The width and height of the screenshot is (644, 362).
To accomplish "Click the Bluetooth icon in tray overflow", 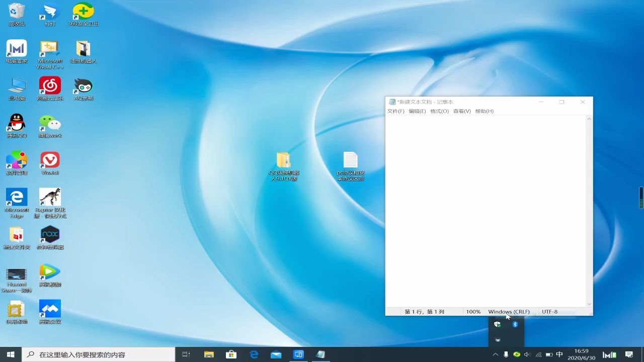I will 515,325.
